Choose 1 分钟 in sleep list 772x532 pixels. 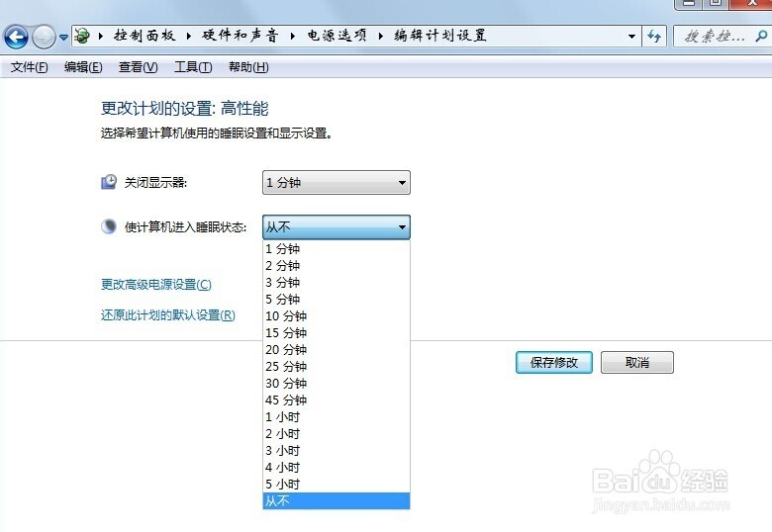pos(337,249)
